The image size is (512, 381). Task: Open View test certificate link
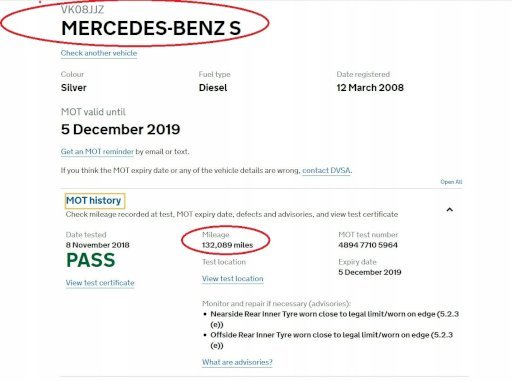pos(100,283)
